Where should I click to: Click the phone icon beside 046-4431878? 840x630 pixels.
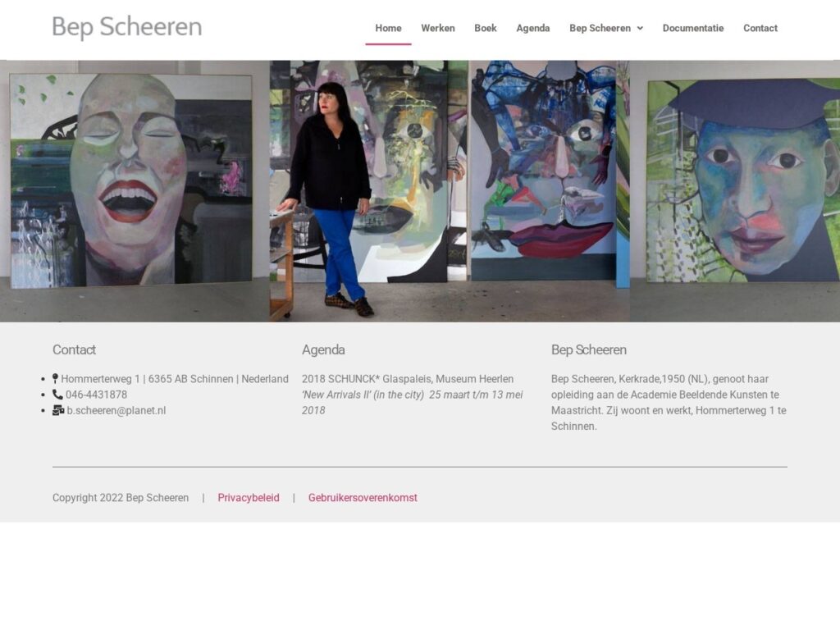57,395
